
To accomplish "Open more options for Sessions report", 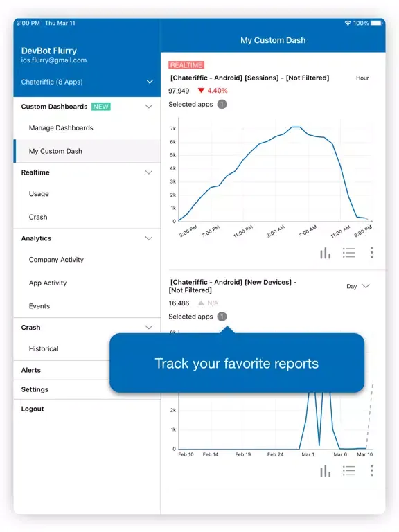I will click(x=372, y=253).
